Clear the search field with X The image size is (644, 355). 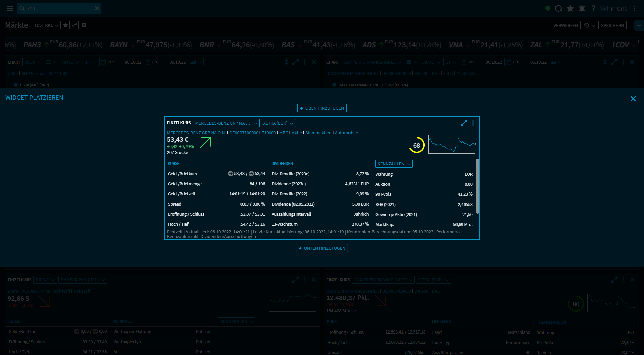pyautogui.click(x=97, y=8)
